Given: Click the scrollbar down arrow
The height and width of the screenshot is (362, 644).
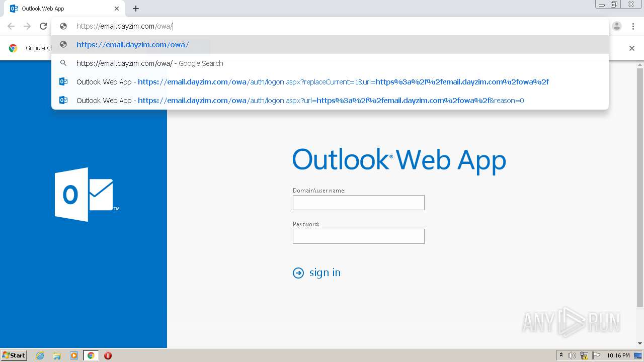Looking at the screenshot, I should pos(640,344).
